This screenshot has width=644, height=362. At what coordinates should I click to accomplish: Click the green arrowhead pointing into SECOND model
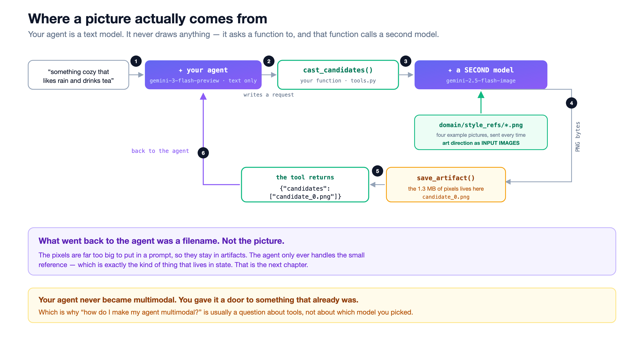click(x=481, y=95)
